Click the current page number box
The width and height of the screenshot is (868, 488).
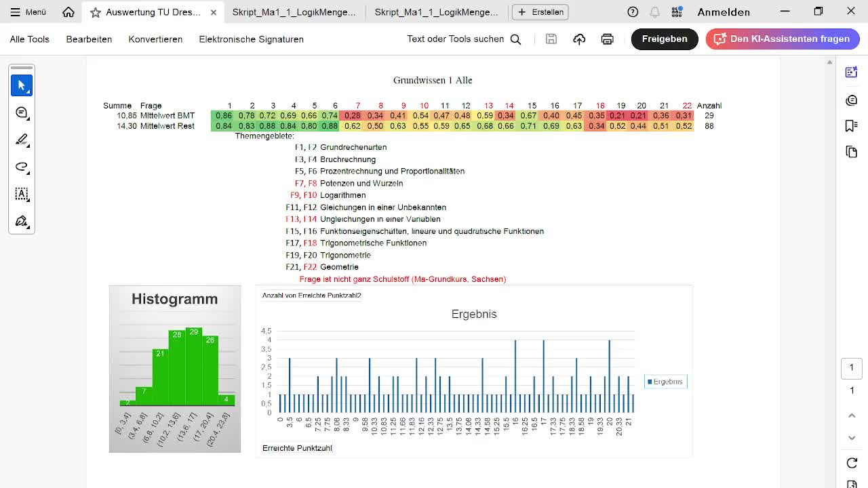(x=852, y=368)
